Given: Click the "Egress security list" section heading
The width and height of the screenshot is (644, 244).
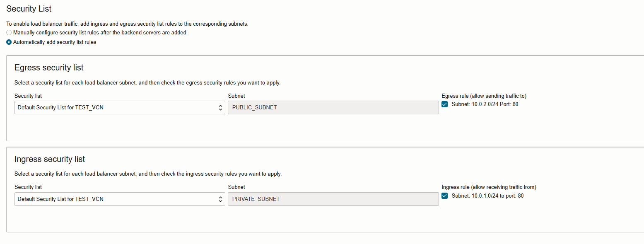Looking at the screenshot, I should pos(49,68).
